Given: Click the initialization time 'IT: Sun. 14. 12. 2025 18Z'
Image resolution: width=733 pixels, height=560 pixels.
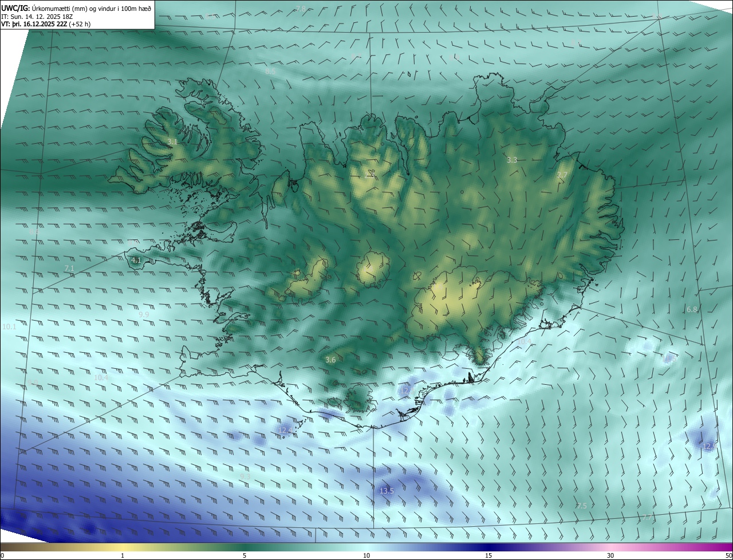Looking at the screenshot, I should point(37,17).
